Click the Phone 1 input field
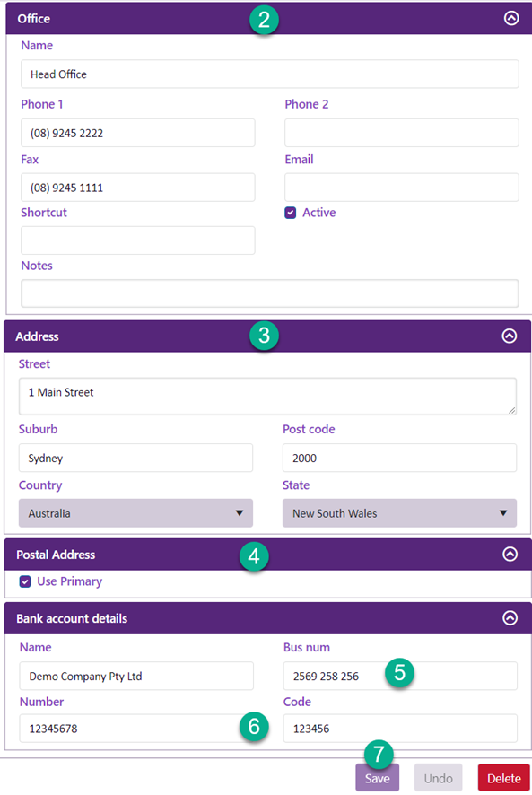532x795 pixels. (x=138, y=133)
